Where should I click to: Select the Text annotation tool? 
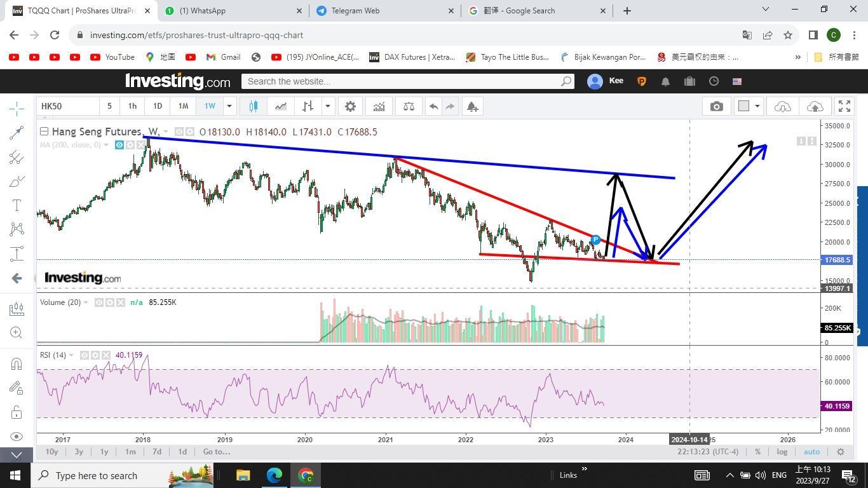(x=17, y=205)
